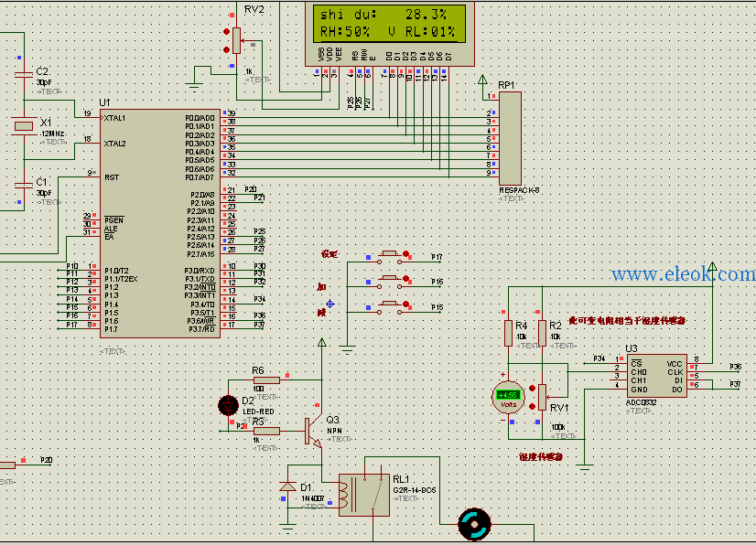
Task: Select P37 terminal label at U3 DO
Action: (x=735, y=384)
